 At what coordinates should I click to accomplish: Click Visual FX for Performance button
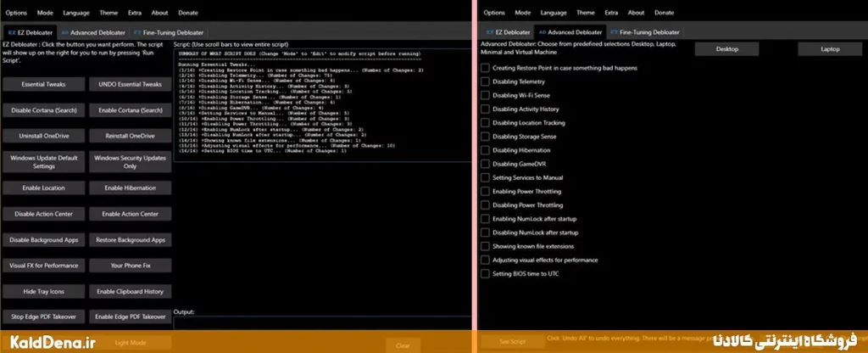click(44, 266)
